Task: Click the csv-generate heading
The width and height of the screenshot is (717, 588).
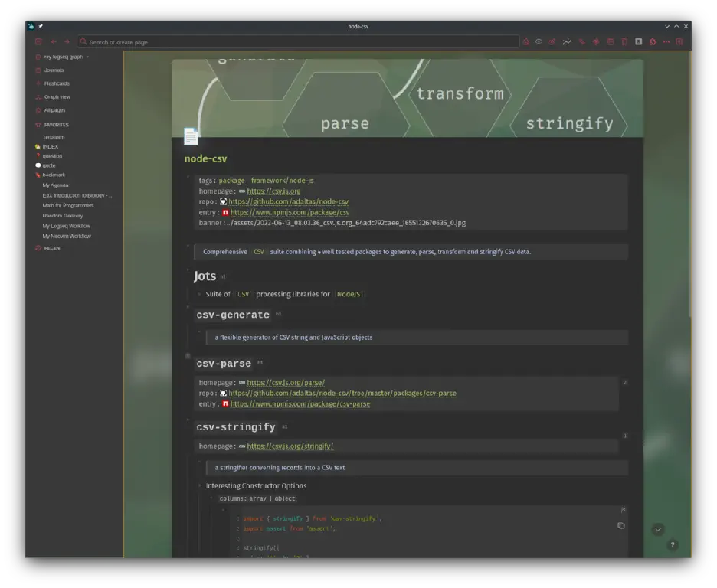Action: coord(233,315)
